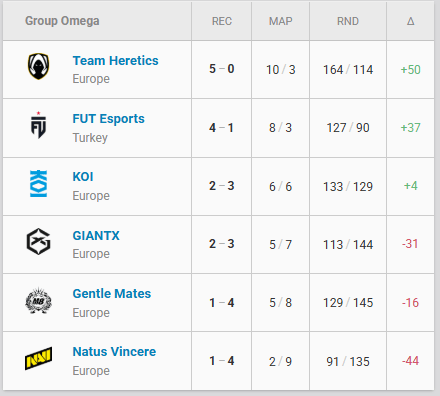Image resolution: width=440 pixels, height=396 pixels.
Task: Click the REC column header
Action: click(222, 21)
